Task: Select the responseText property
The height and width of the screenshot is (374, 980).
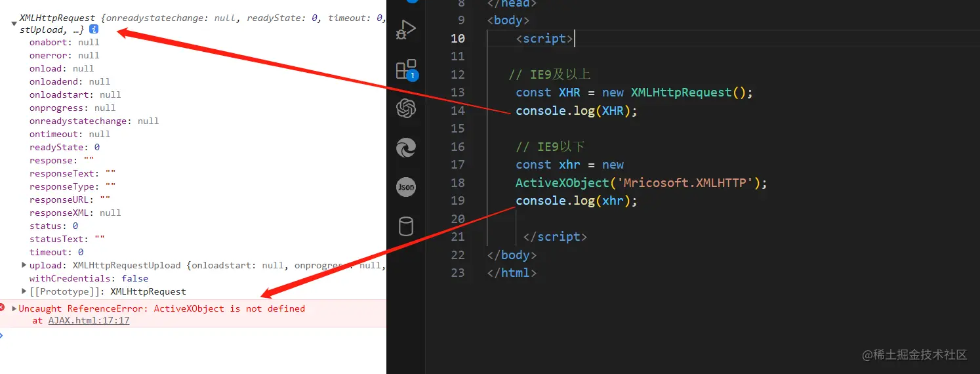Action: 72,173
